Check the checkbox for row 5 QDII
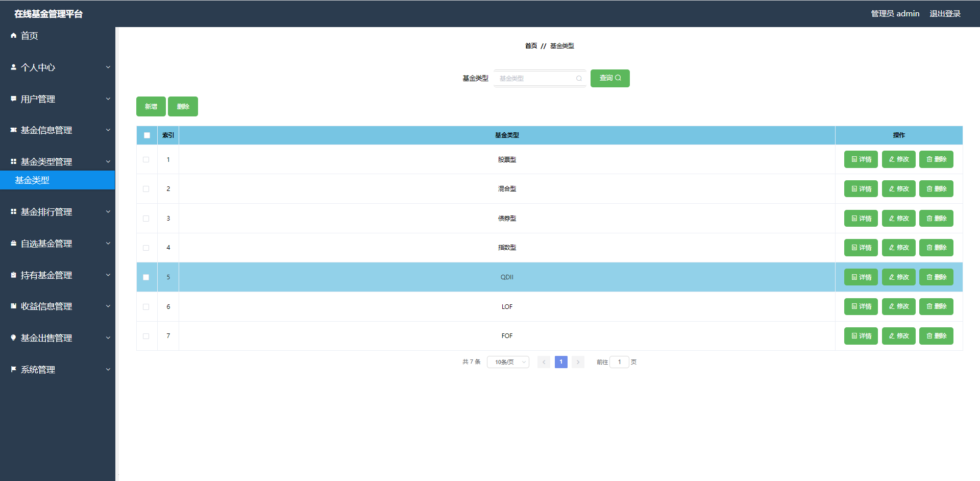This screenshot has height=481, width=980. 146,277
